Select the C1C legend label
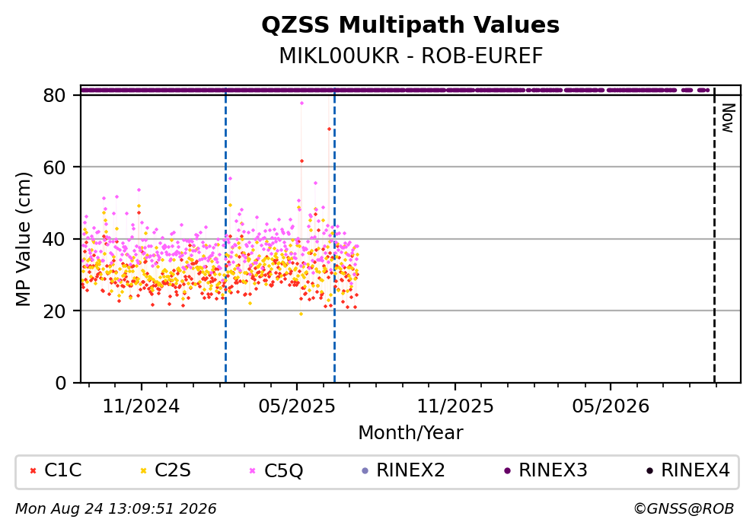The height and width of the screenshot is (532, 756). (x=63, y=470)
